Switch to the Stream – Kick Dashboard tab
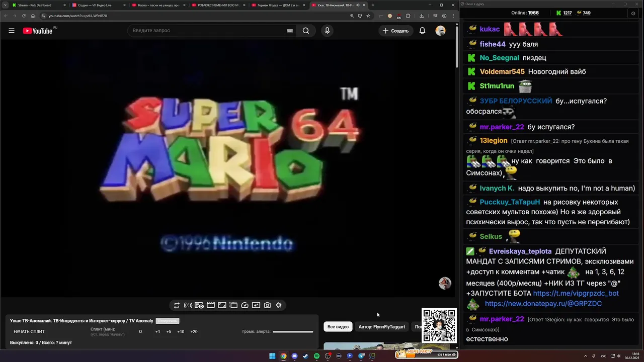 click(x=38, y=5)
